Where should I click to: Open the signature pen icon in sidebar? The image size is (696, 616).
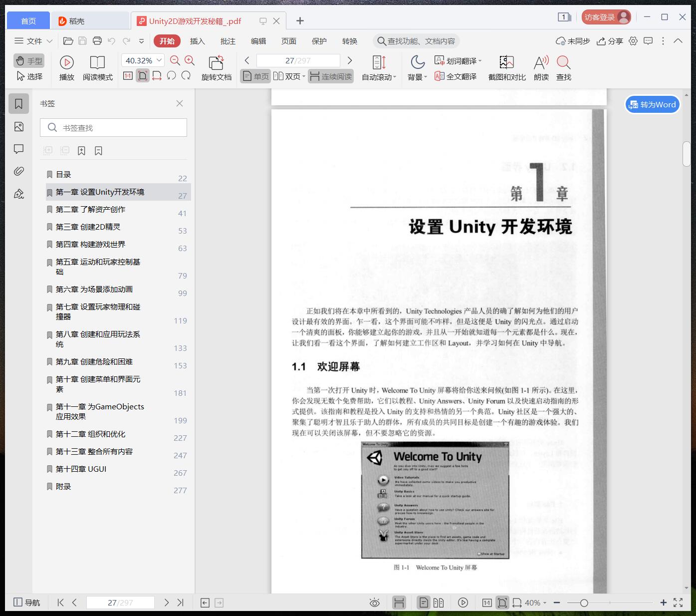tap(19, 194)
